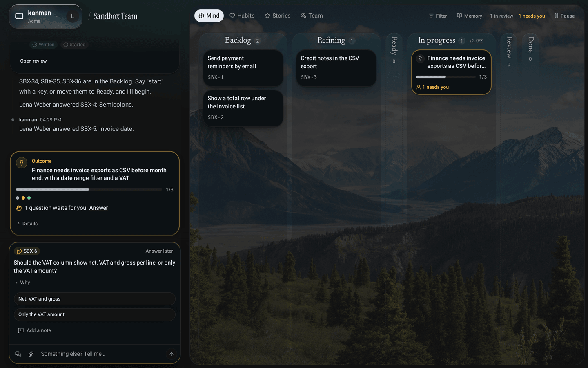
Task: Expand the Details section
Action: [27, 224]
